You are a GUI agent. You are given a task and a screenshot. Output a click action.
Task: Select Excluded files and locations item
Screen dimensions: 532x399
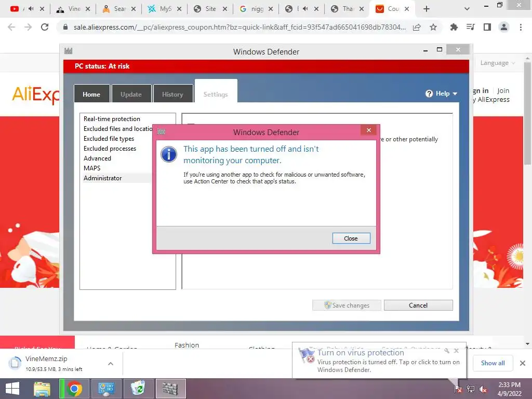[117, 129]
